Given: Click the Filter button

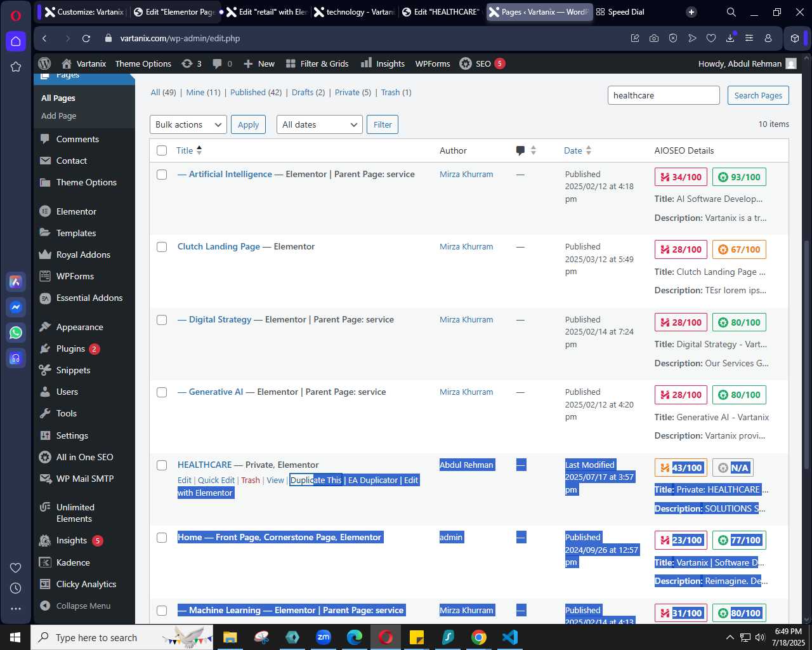Looking at the screenshot, I should click(x=383, y=124).
